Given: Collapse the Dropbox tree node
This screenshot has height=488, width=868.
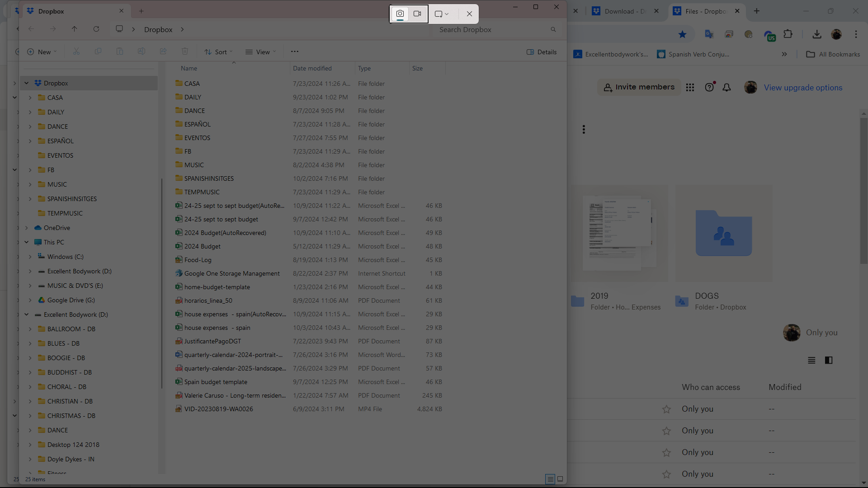Looking at the screenshot, I should [27, 83].
